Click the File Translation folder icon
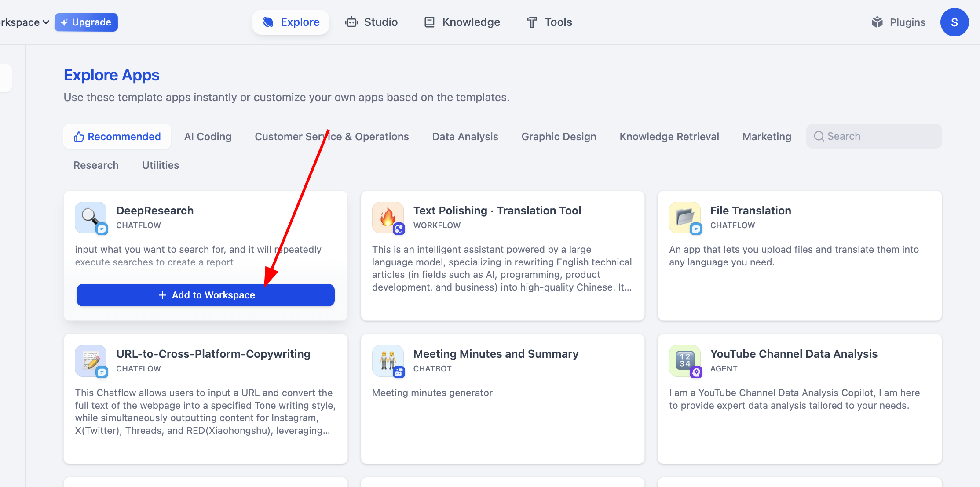 pyautogui.click(x=684, y=217)
